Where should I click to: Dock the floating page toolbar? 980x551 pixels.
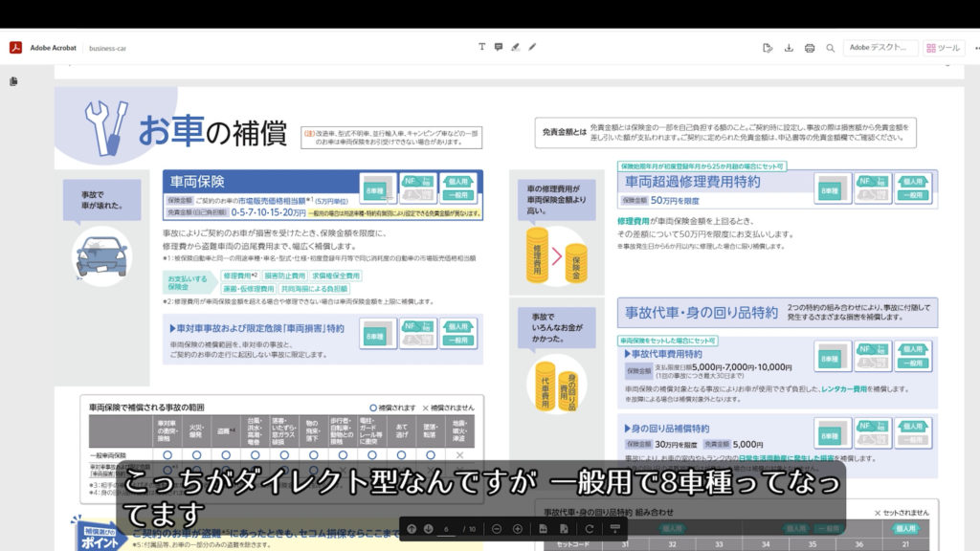[614, 529]
